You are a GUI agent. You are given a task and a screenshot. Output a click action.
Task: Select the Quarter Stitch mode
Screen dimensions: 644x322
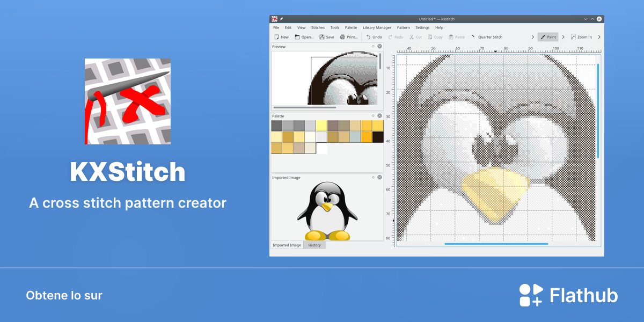[487, 37]
